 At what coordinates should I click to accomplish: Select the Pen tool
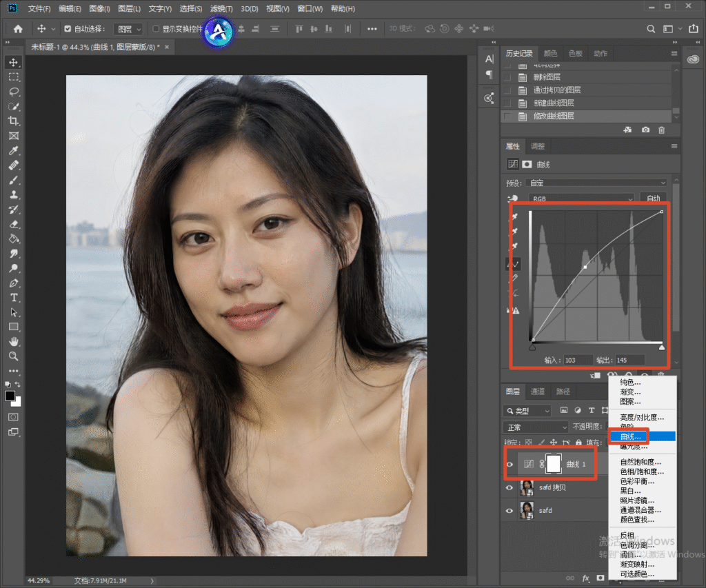click(x=14, y=283)
